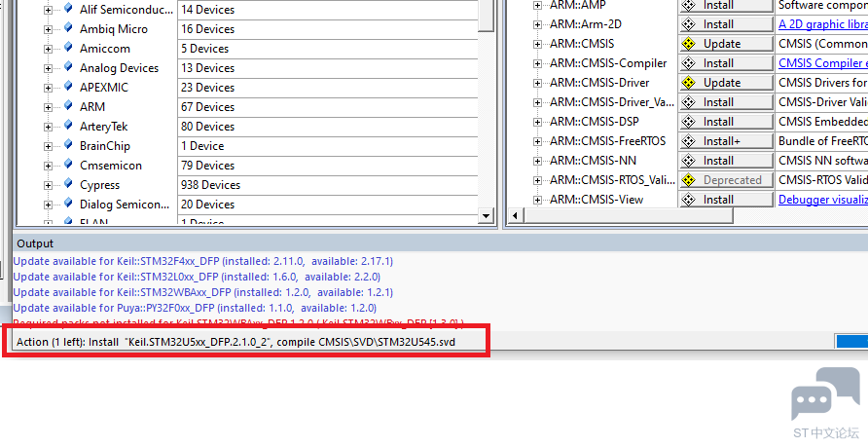Select the Puya PY32F0xx_DFP update message

[x=195, y=308]
